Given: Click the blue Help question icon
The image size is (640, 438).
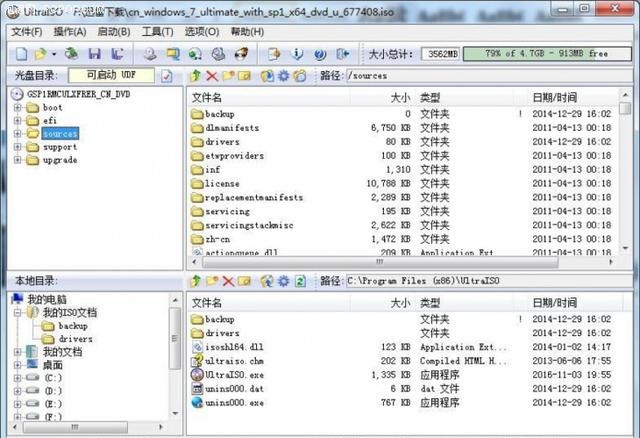Looking at the screenshot, I should (x=320, y=53).
